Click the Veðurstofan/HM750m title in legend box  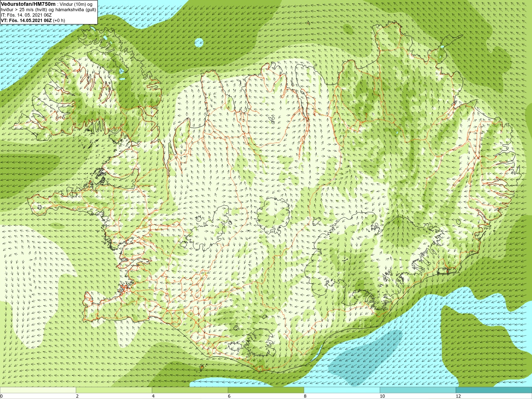[28, 4]
